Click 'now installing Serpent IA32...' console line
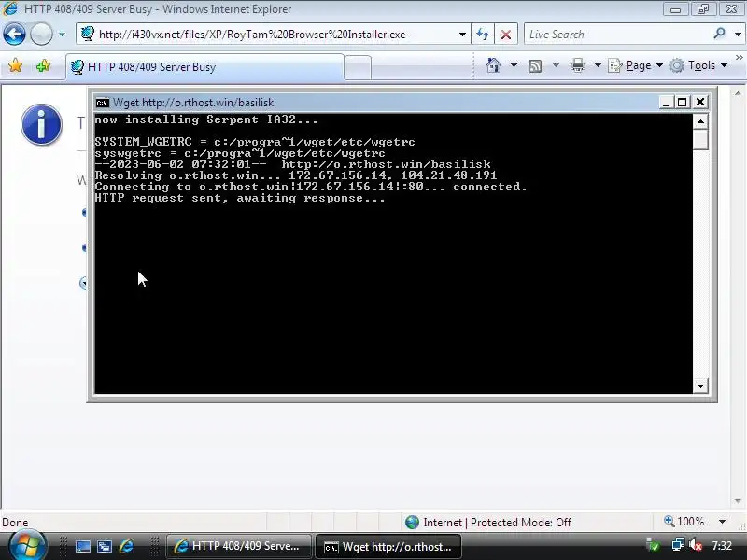This screenshot has width=747, height=560. (206, 119)
